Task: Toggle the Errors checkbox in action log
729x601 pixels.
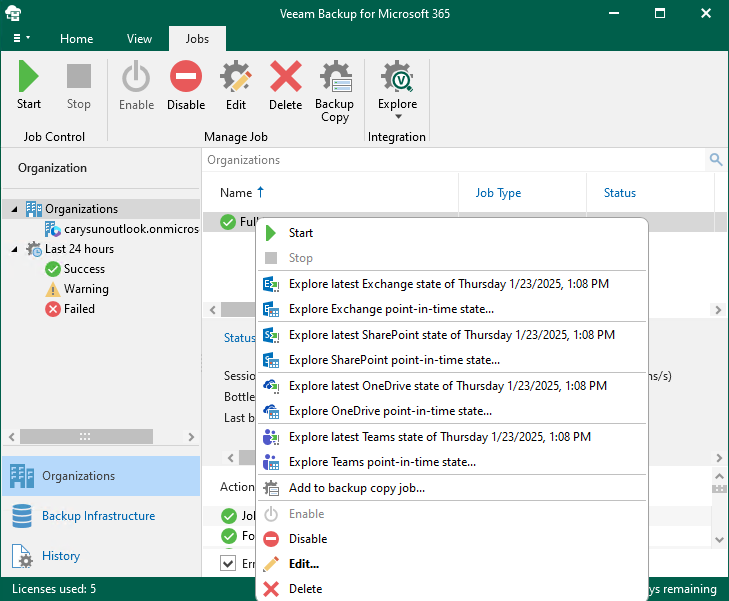Action: pyautogui.click(x=228, y=563)
